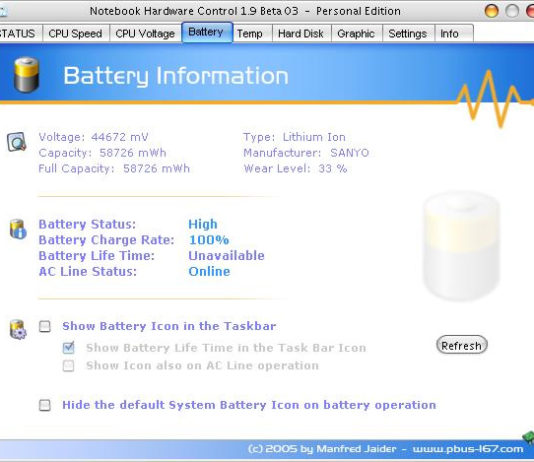Open the Settings tab
The image size is (534, 462).
pyautogui.click(x=408, y=34)
